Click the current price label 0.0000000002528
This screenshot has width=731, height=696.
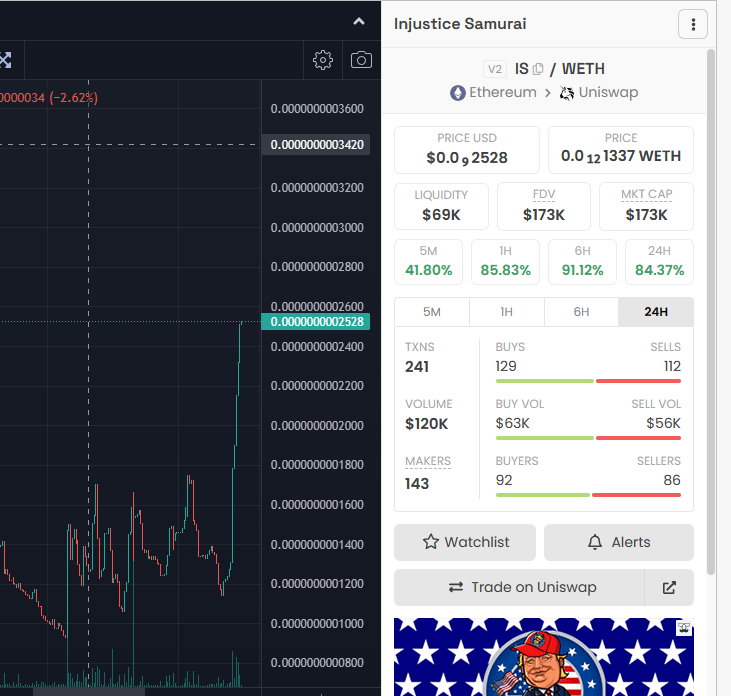pyautogui.click(x=316, y=322)
